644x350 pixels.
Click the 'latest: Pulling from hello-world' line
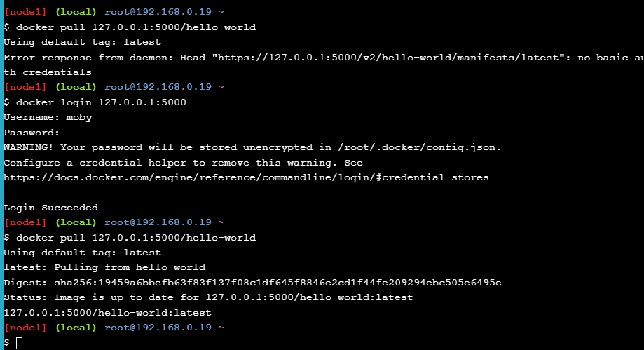(x=104, y=267)
